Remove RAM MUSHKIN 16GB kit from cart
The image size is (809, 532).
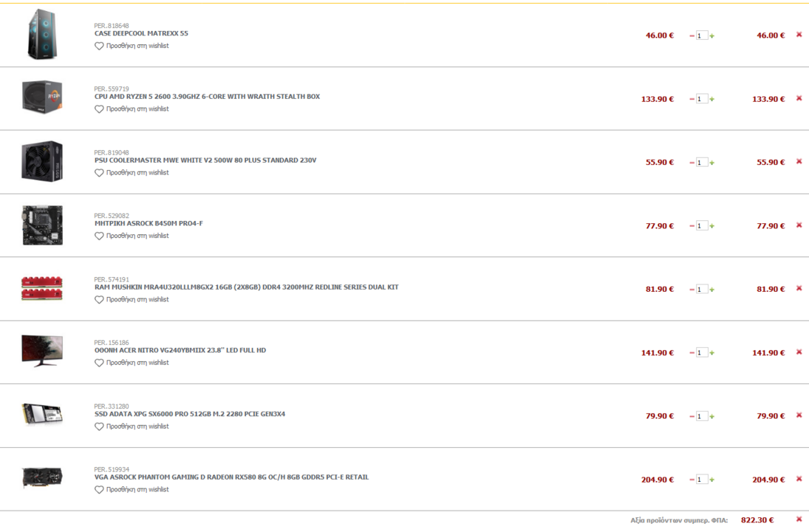point(799,288)
